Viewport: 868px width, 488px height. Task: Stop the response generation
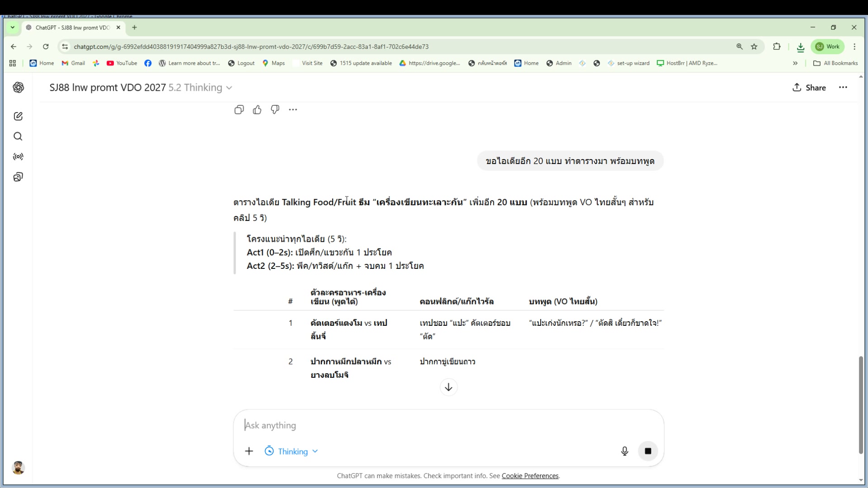[x=648, y=451]
